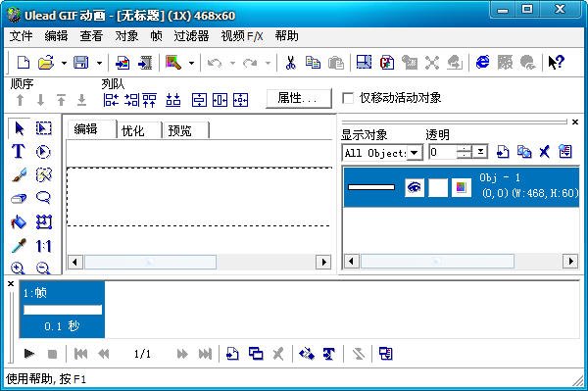Click right arrow of object panel scrollbar
Screen dimensions: 588x391
570,261
